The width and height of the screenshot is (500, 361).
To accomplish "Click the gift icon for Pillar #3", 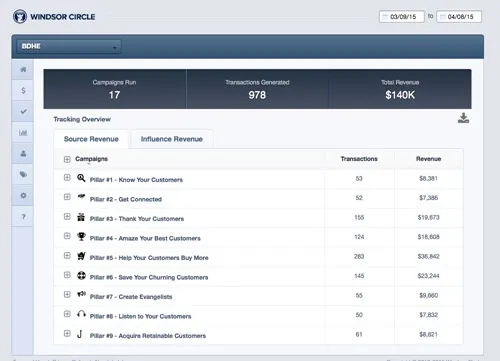I will pyautogui.click(x=81, y=217).
